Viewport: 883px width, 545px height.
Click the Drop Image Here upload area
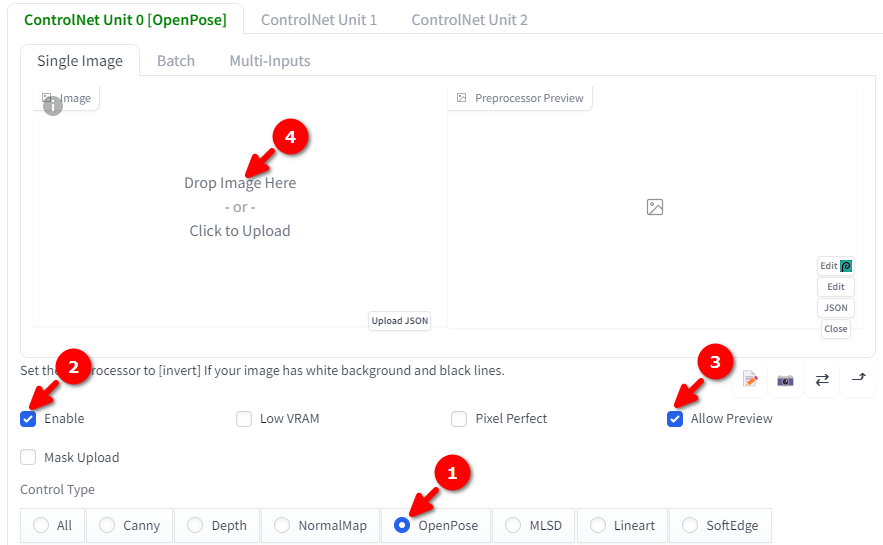[x=240, y=207]
